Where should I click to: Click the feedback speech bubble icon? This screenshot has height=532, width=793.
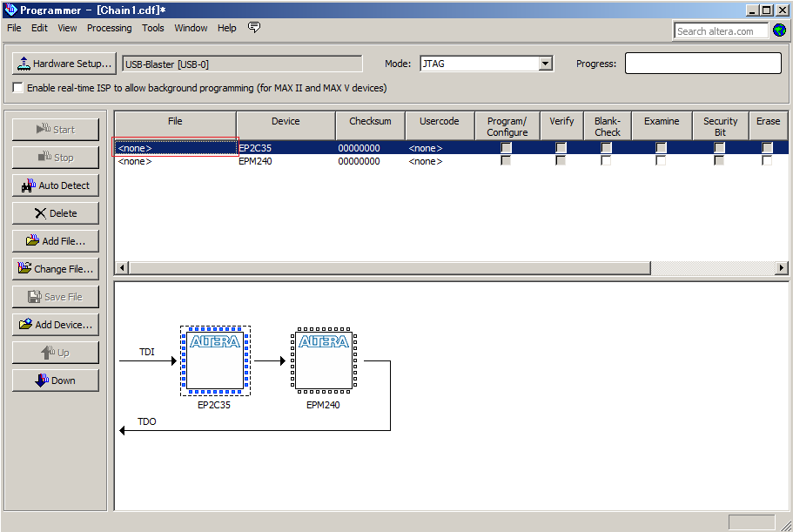254,27
